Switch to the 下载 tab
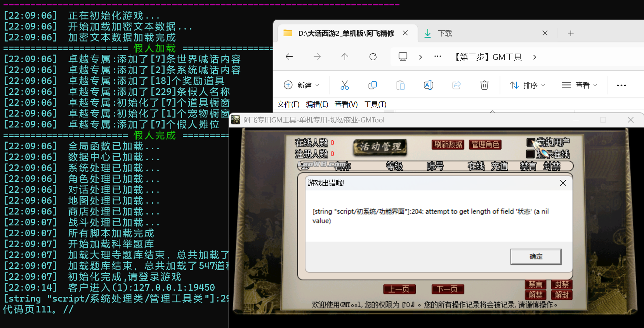Image resolution: width=644 pixels, height=328 pixels. point(445,33)
